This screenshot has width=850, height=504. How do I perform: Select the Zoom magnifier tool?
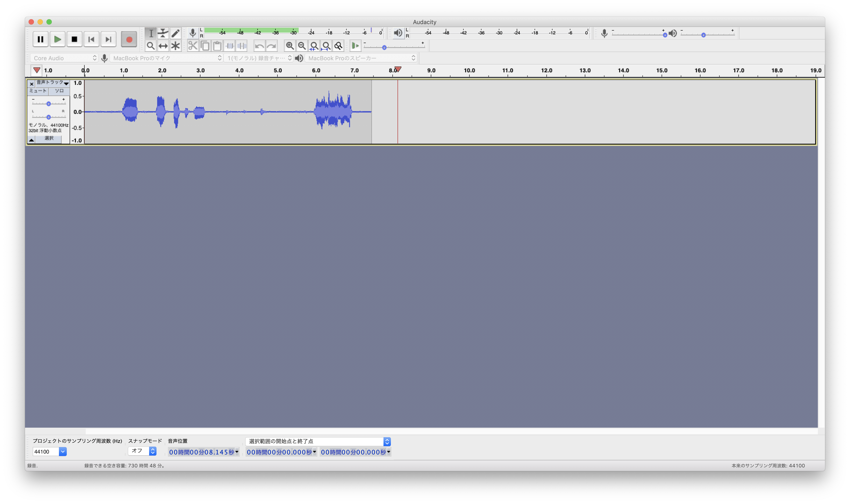pyautogui.click(x=151, y=46)
